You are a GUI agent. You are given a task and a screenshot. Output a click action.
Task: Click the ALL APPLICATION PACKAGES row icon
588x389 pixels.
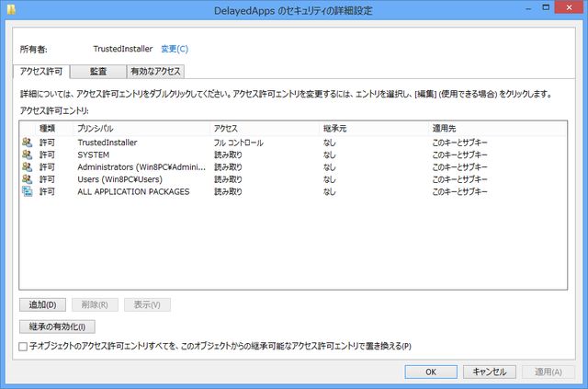tap(27, 191)
